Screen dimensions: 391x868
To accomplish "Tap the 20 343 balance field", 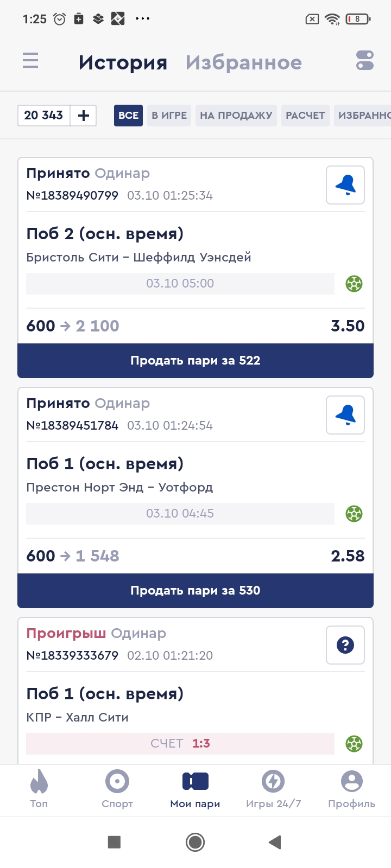I will click(x=44, y=116).
